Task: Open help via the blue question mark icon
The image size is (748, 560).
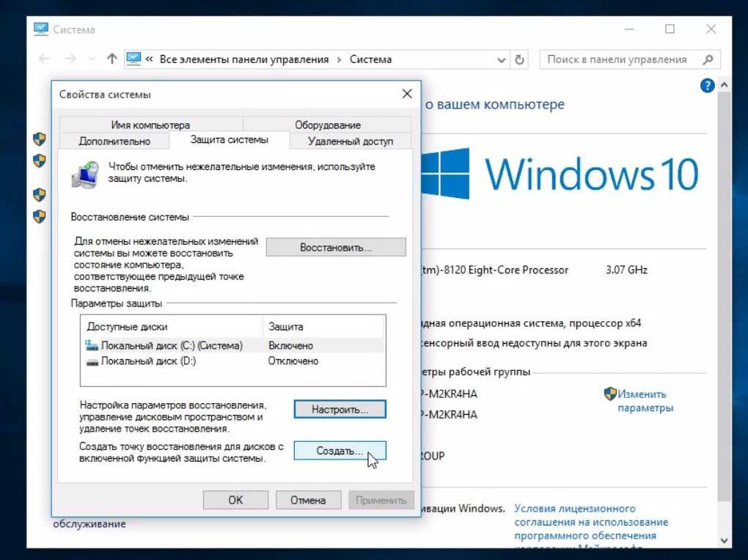Action: coord(707,86)
